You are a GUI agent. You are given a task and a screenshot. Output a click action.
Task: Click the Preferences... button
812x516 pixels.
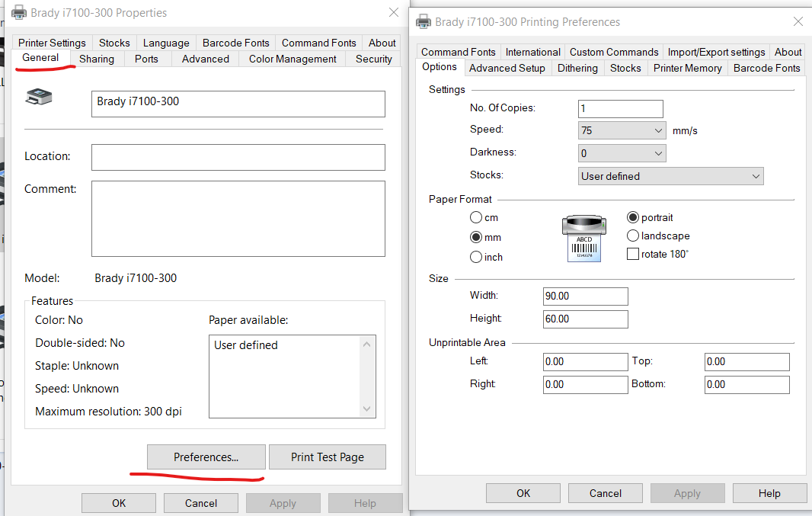[206, 457]
